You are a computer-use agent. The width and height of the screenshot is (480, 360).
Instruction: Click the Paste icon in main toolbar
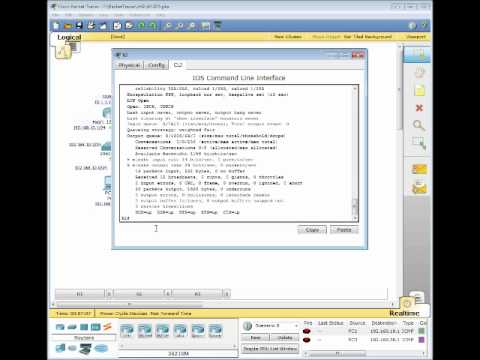[x=129, y=25]
